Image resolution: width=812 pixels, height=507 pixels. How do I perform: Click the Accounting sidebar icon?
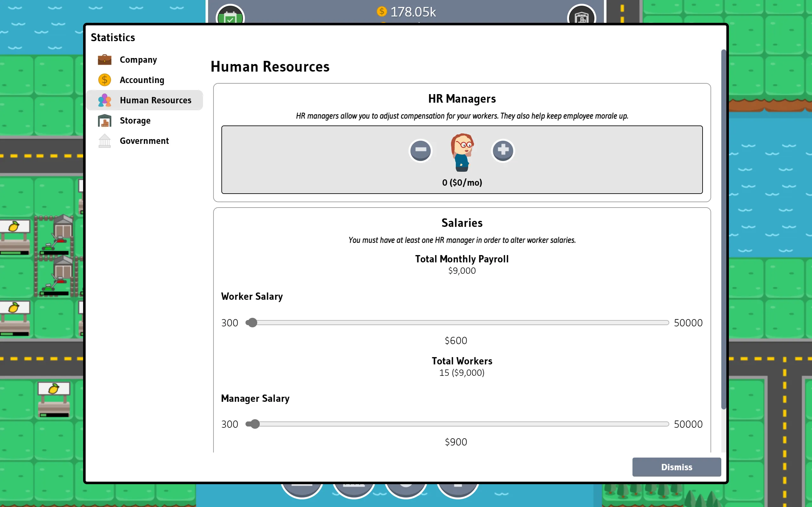pos(105,80)
